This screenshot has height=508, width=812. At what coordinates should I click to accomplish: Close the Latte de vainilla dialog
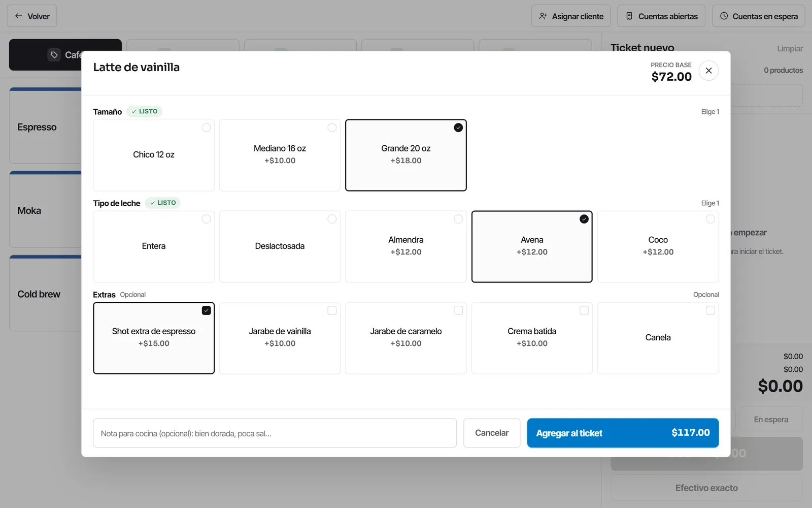[708, 71]
